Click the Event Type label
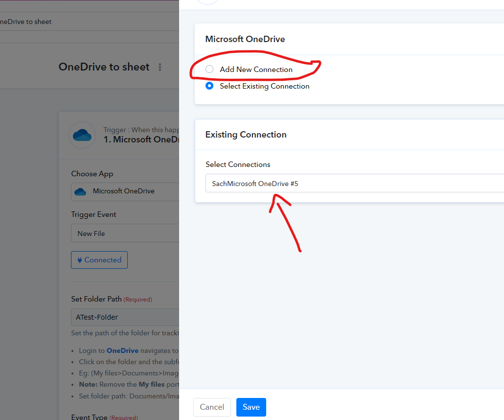The height and width of the screenshot is (420, 504). [x=90, y=417]
